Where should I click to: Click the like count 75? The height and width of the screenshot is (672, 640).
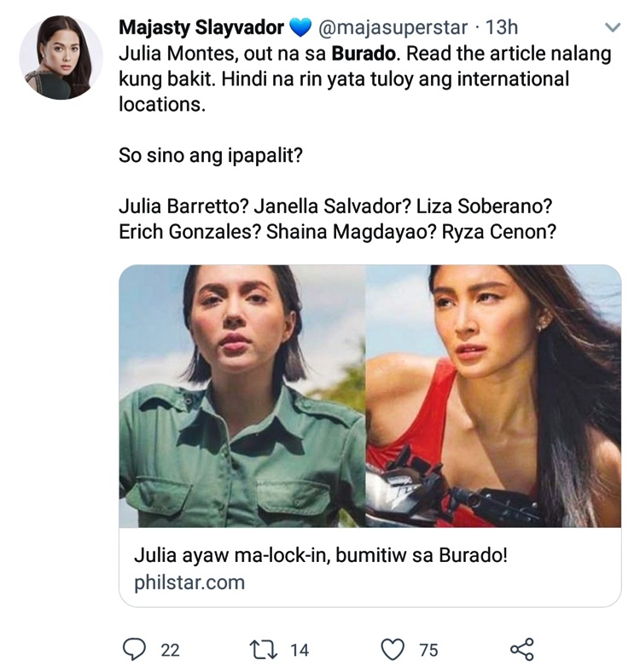click(x=428, y=650)
